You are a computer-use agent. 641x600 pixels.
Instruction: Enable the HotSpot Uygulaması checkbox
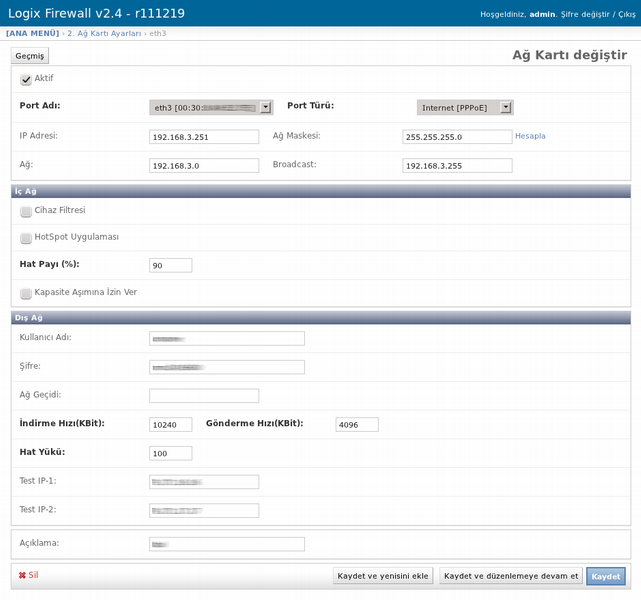tap(26, 238)
